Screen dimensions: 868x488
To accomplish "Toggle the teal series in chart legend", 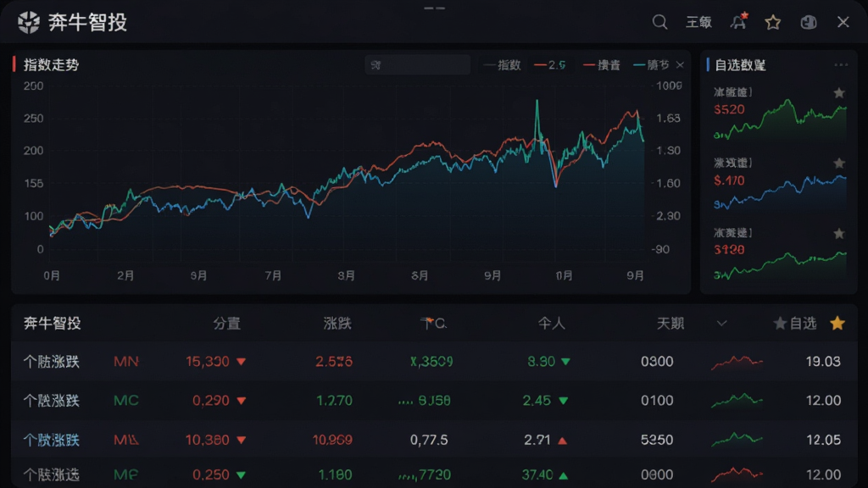I will point(651,65).
